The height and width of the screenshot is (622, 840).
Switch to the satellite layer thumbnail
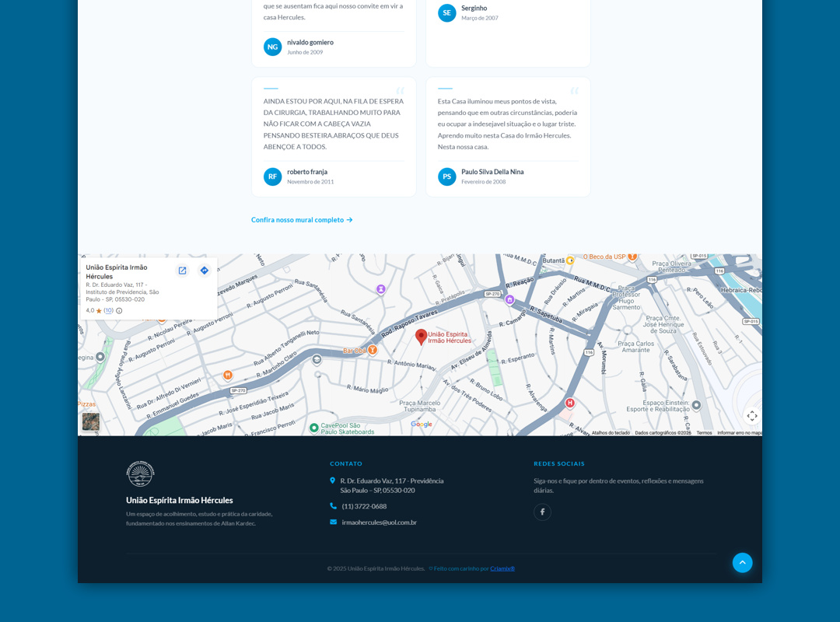(x=91, y=421)
